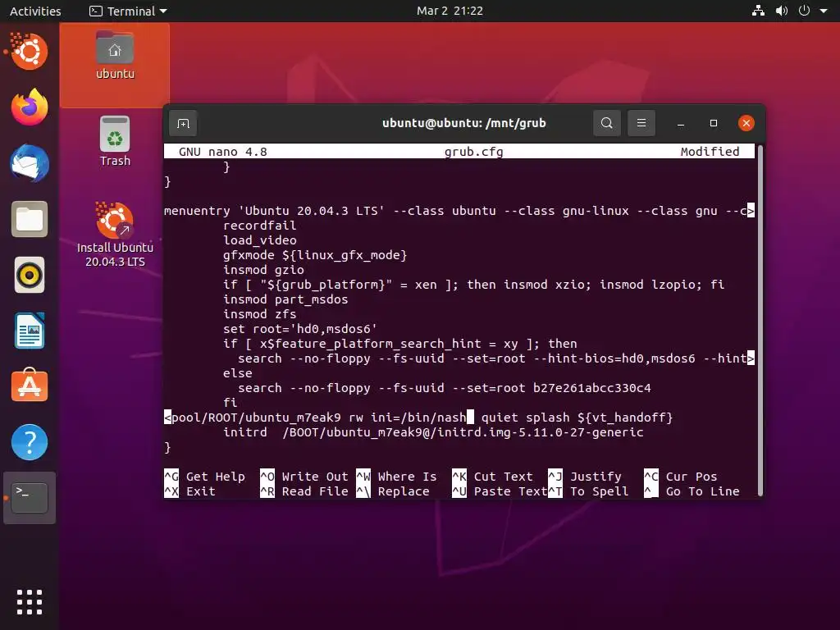
Task: Open Ubuntu Software from the dock
Action: coord(30,386)
